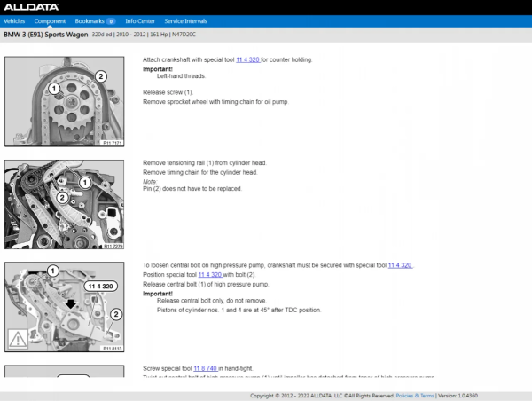This screenshot has width=532, height=401.
Task: Go to Info Center
Action: [x=140, y=20]
